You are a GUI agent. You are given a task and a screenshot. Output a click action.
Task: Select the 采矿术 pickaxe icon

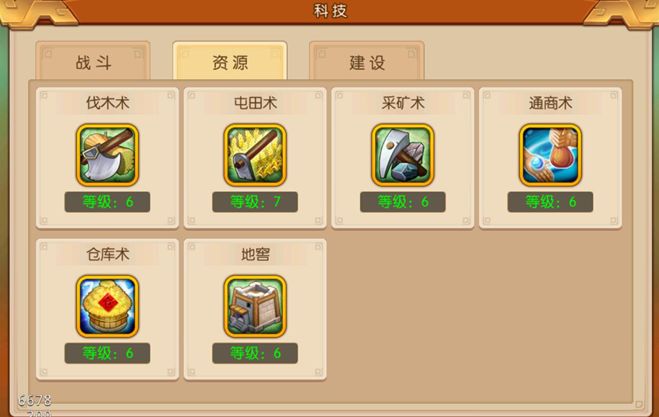pyautogui.click(x=403, y=155)
